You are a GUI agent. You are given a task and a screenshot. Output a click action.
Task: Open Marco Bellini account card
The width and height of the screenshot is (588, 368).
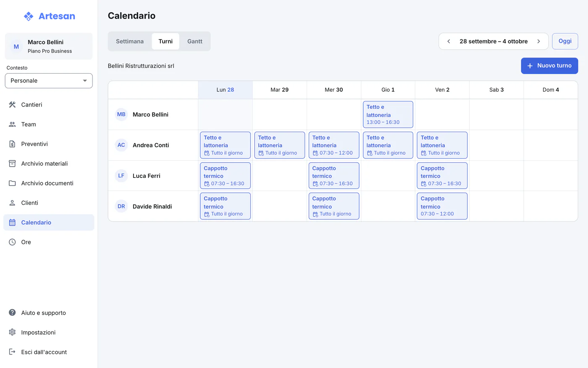[49, 46]
